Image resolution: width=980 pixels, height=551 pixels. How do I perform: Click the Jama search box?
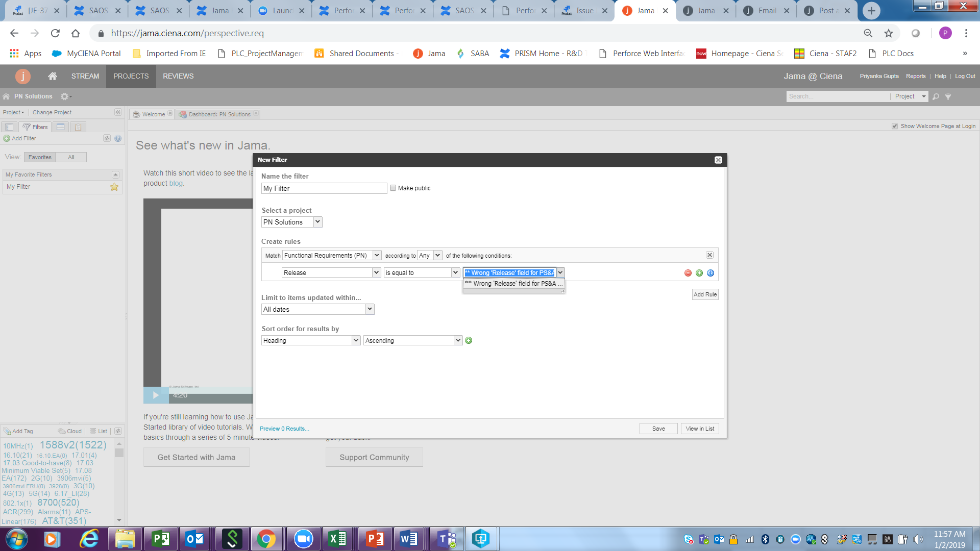click(x=838, y=96)
